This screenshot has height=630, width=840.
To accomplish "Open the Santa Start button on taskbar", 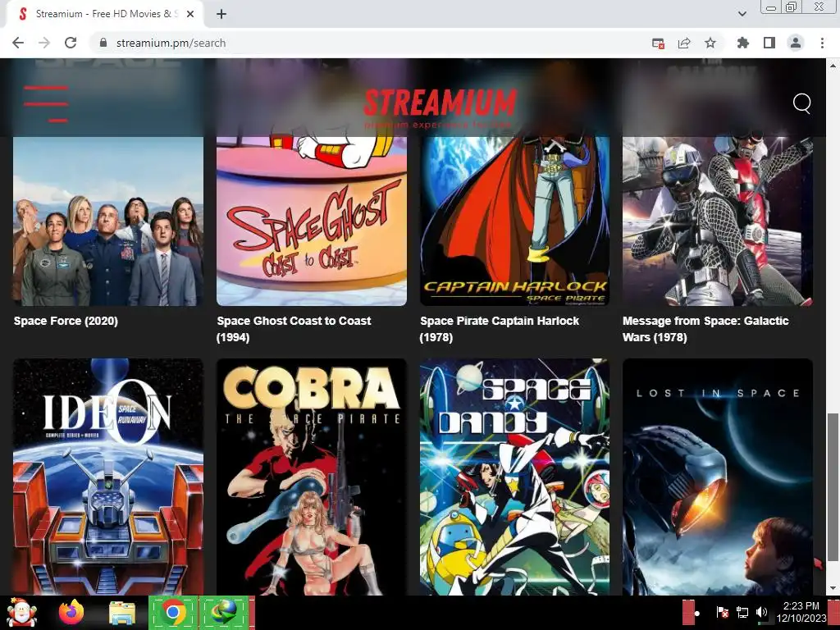I will [x=21, y=612].
